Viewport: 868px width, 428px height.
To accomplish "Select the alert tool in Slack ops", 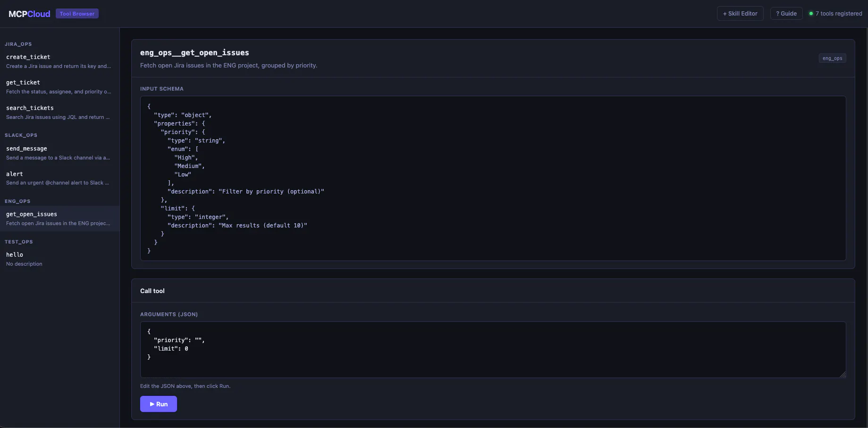I will 59,178.
